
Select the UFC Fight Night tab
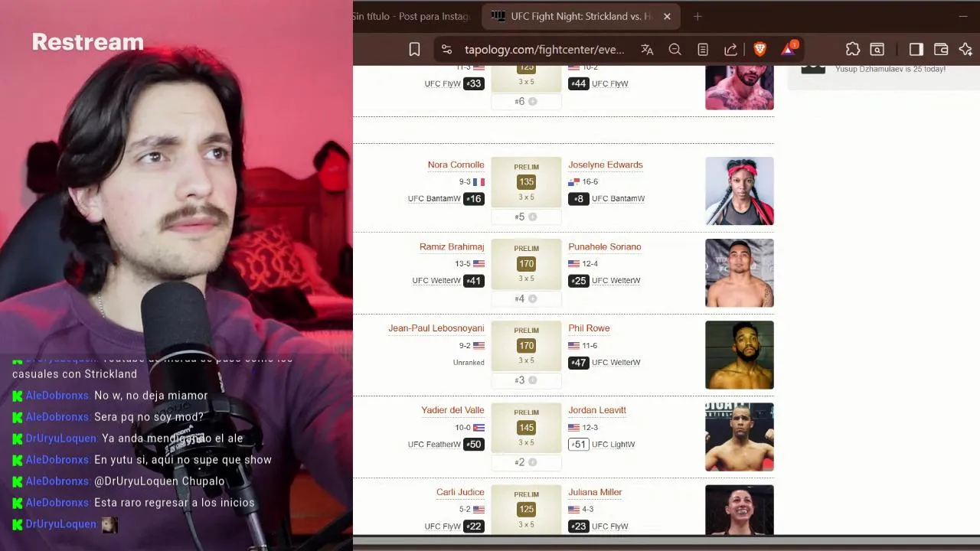582,16
